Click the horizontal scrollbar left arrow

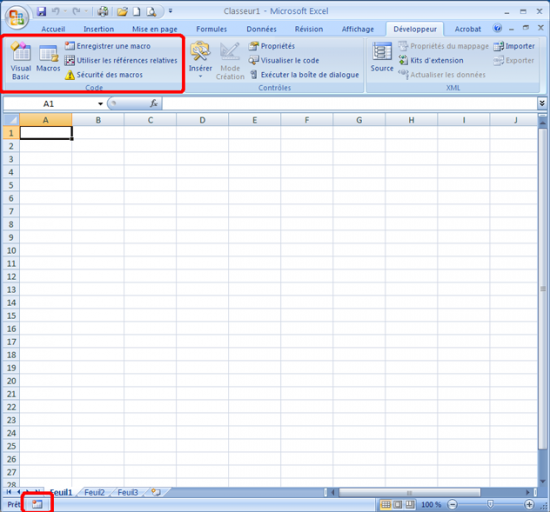tap(333, 493)
